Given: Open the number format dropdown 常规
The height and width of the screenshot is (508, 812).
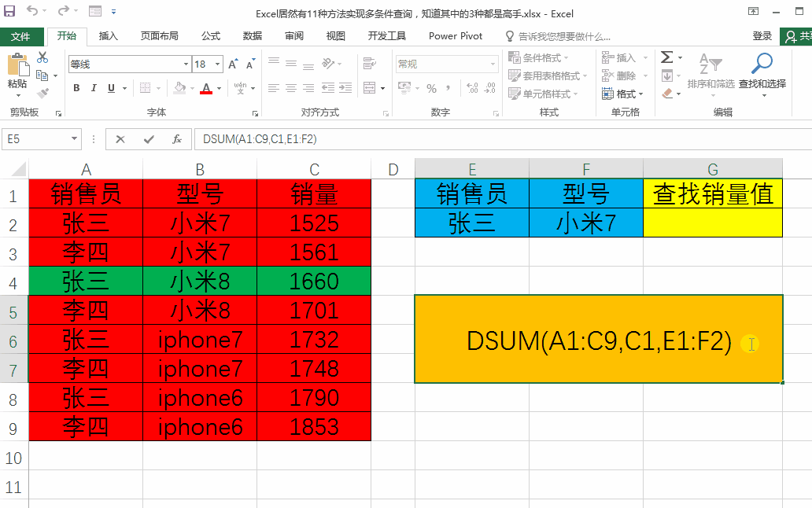Looking at the screenshot, I should pyautogui.click(x=493, y=64).
